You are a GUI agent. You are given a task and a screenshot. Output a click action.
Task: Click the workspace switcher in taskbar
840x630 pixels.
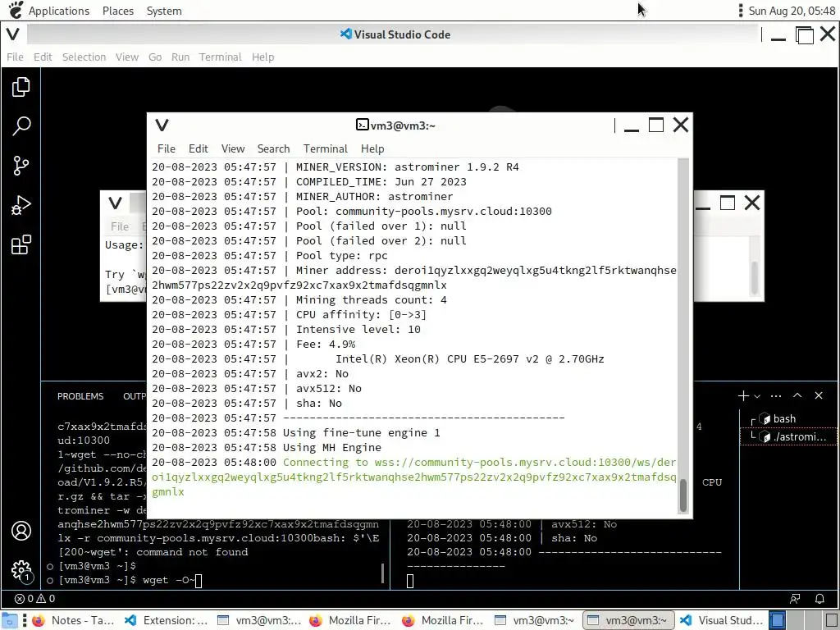(805, 620)
